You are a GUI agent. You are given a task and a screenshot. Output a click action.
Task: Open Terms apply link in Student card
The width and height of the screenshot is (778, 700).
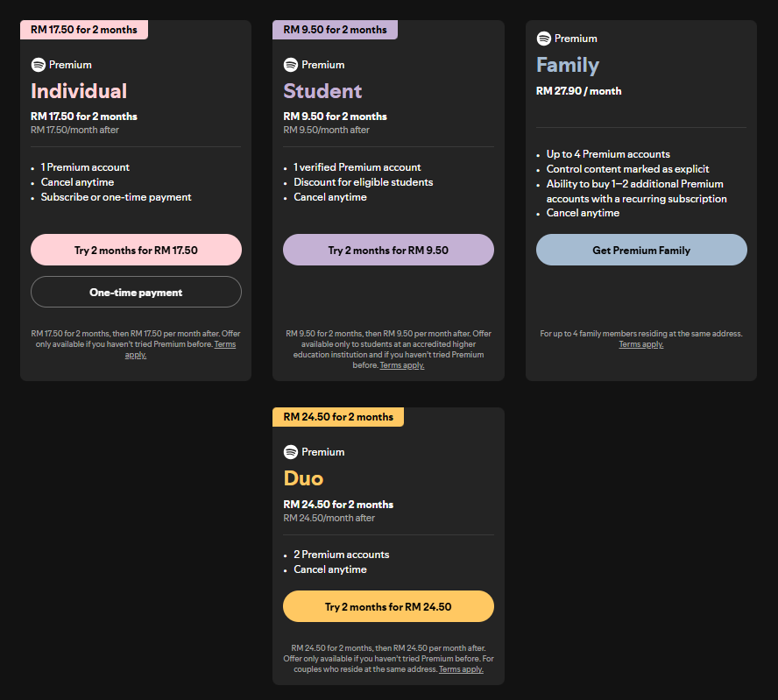[x=402, y=365]
